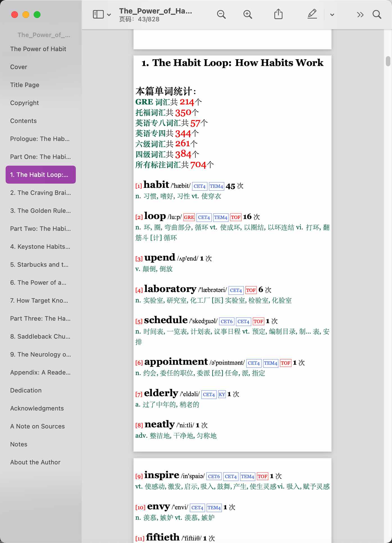Go to '2. The Craving Brain' chapter
The image size is (392, 543).
tap(40, 193)
